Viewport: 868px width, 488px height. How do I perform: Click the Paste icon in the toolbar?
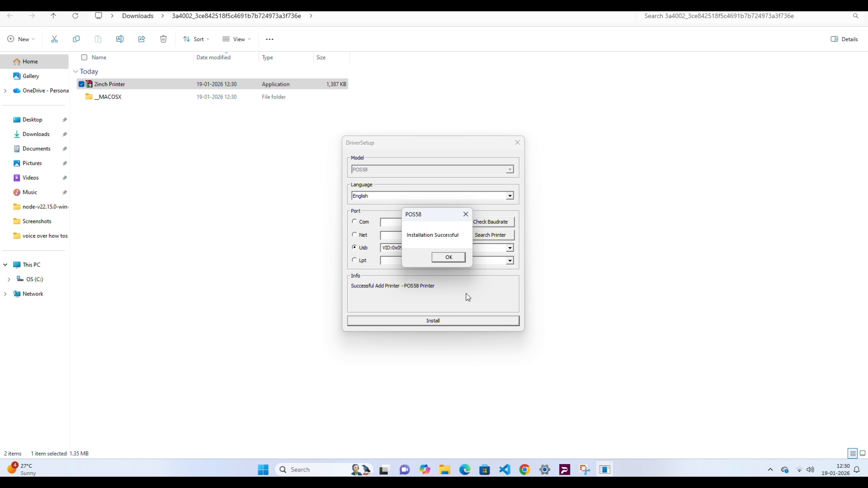coord(98,39)
